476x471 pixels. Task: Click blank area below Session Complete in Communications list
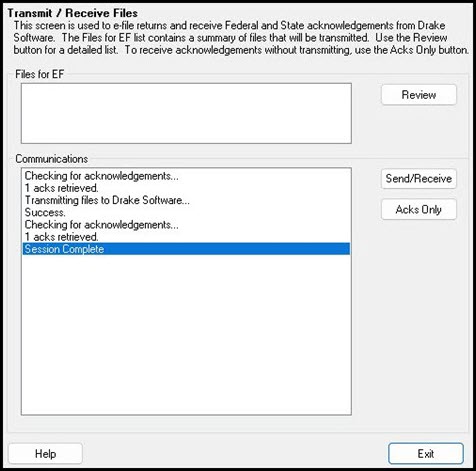click(186, 333)
